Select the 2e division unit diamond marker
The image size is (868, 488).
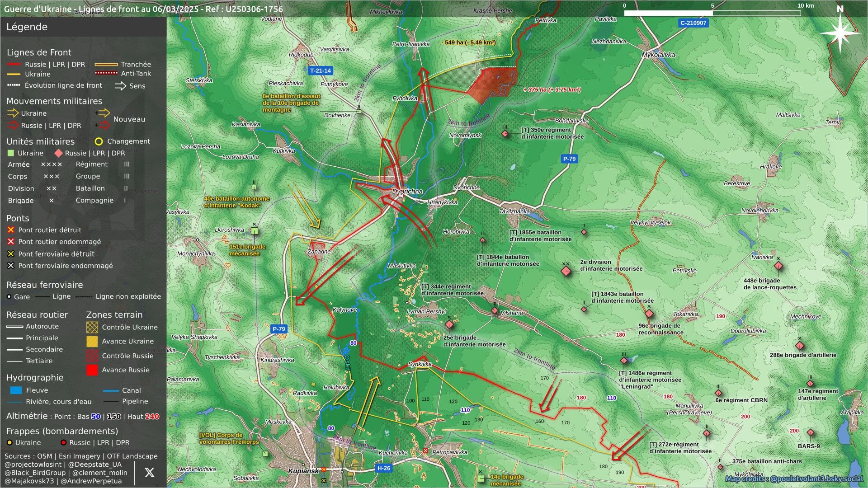pos(566,271)
